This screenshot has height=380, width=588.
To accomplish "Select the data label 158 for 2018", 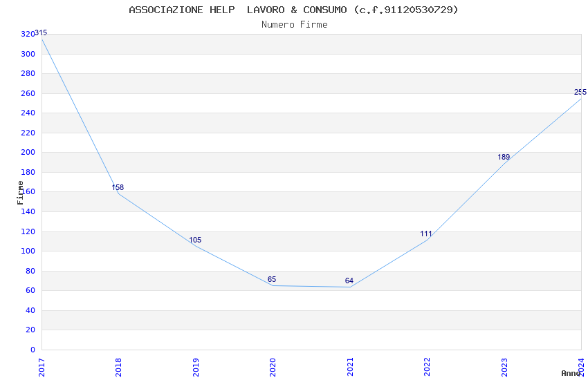I will [x=118, y=187].
